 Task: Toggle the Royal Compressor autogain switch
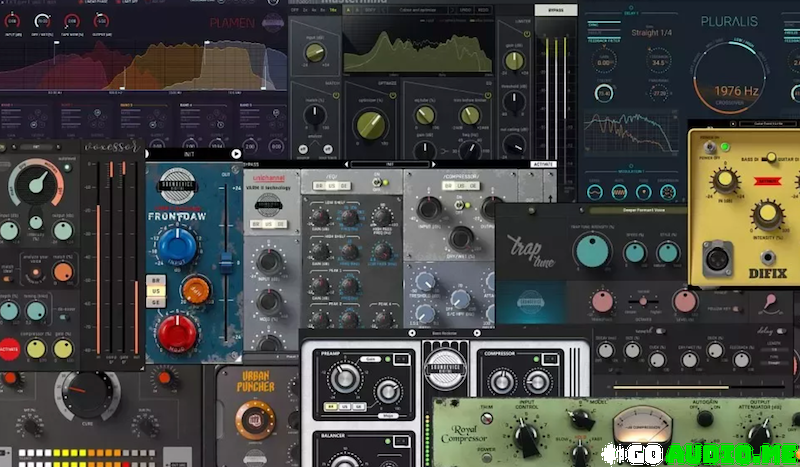[705, 419]
